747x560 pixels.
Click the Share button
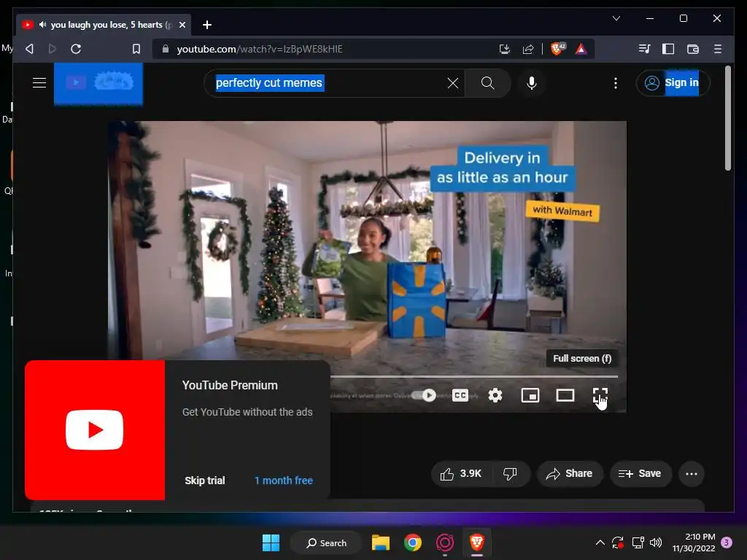(569, 474)
